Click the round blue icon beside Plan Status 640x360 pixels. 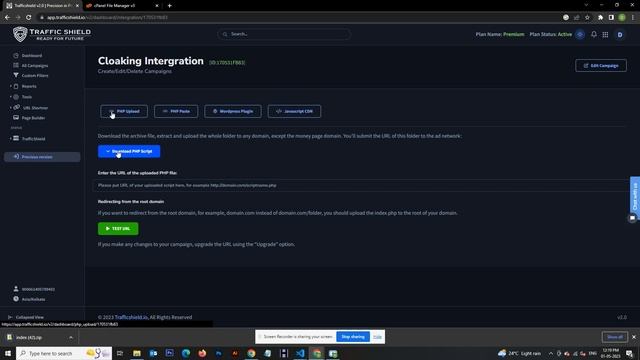580,35
